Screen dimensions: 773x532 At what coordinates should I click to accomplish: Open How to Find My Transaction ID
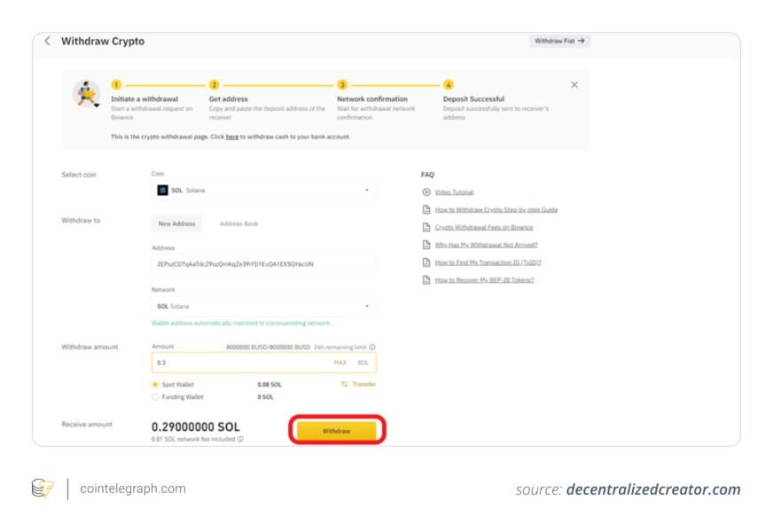point(488,262)
